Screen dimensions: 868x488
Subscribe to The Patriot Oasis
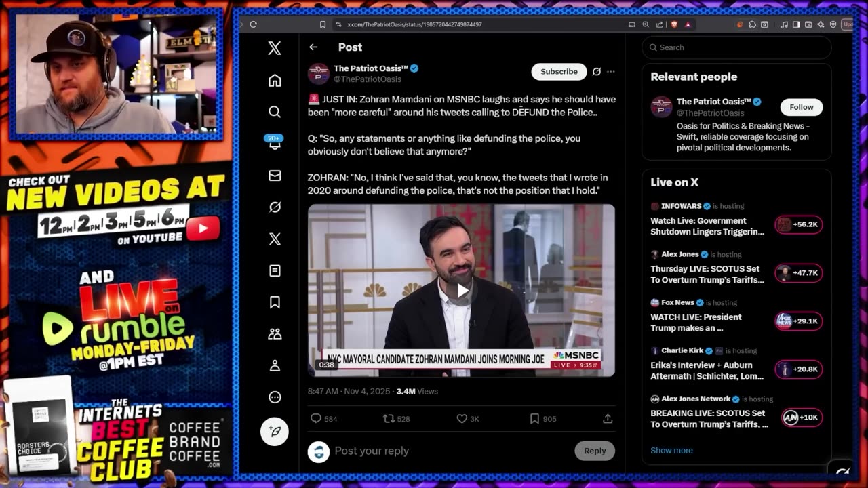pos(559,71)
